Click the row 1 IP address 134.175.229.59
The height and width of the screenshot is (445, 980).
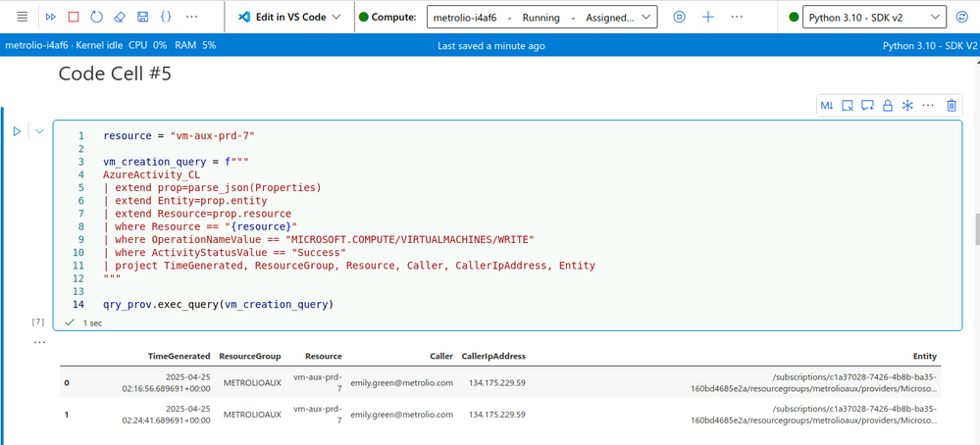tap(497, 415)
